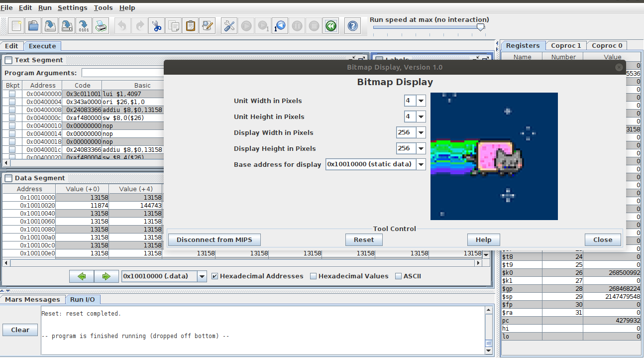The image size is (644, 358).
Task: Open the Help question mark icon
Action: point(353,26)
